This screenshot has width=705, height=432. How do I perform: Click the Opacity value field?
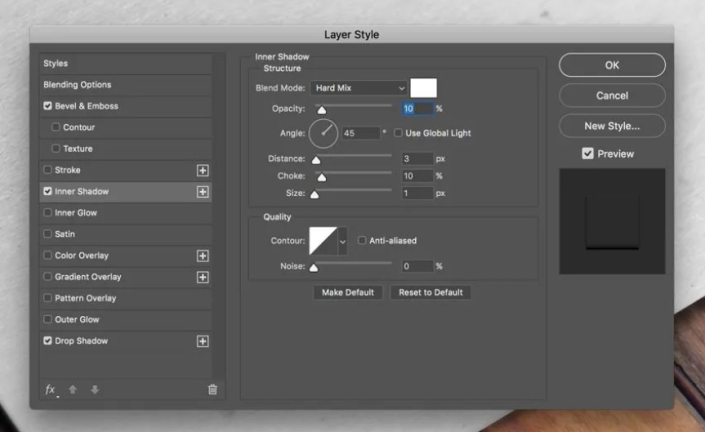[x=417, y=108]
